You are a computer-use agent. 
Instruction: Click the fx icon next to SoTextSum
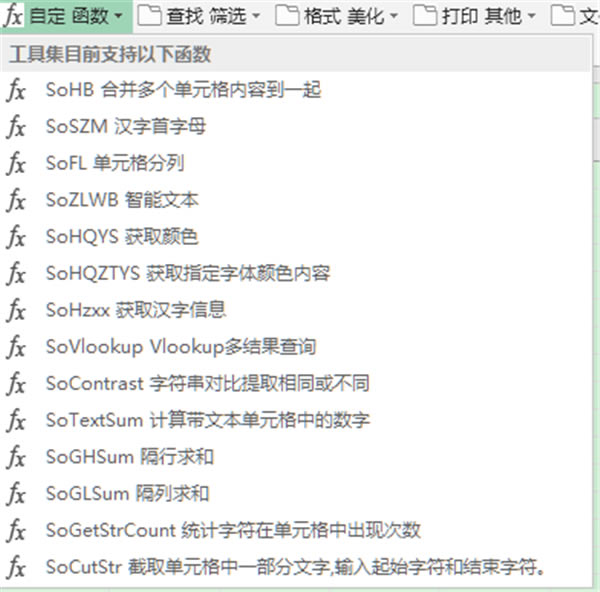[x=16, y=421]
